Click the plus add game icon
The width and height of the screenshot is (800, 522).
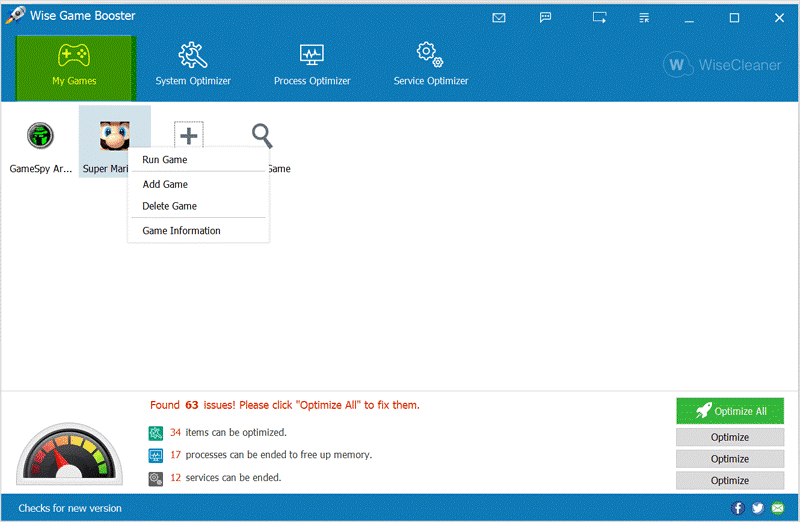click(x=189, y=135)
